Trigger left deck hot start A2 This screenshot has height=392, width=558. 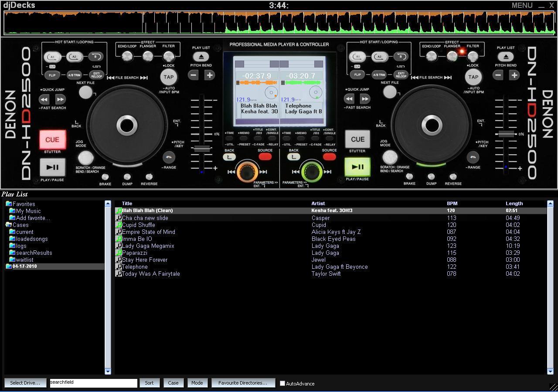click(74, 57)
